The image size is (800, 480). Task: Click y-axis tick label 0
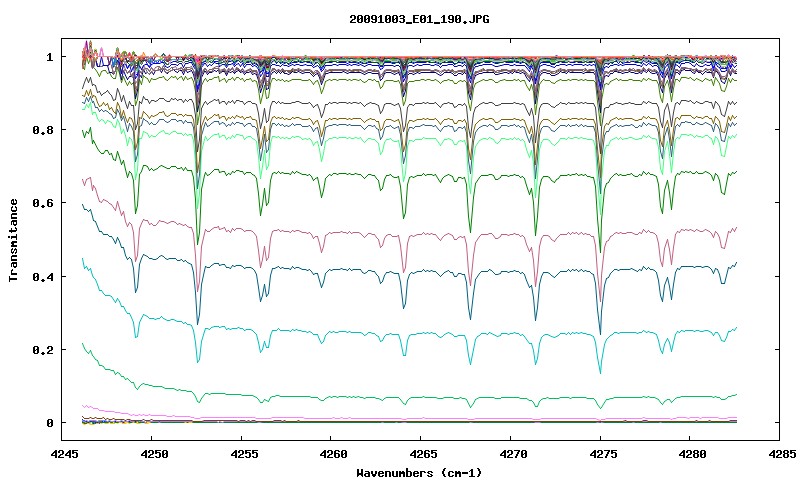pos(49,423)
